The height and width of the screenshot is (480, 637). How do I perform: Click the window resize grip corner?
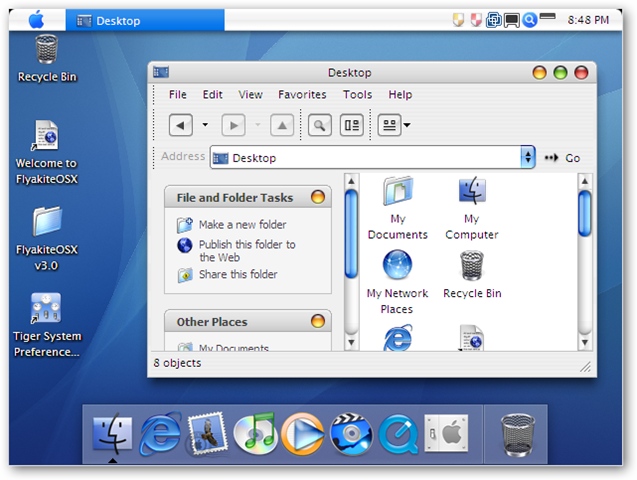[585, 367]
